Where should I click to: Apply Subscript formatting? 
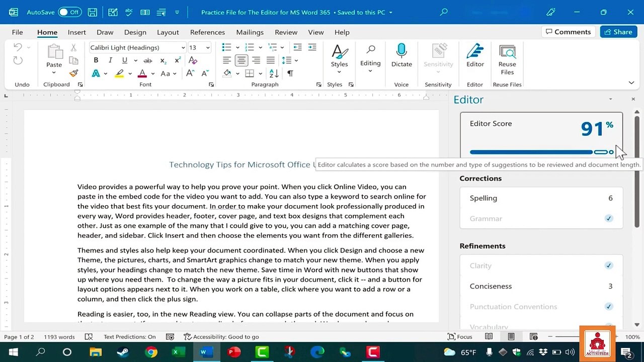click(x=163, y=60)
